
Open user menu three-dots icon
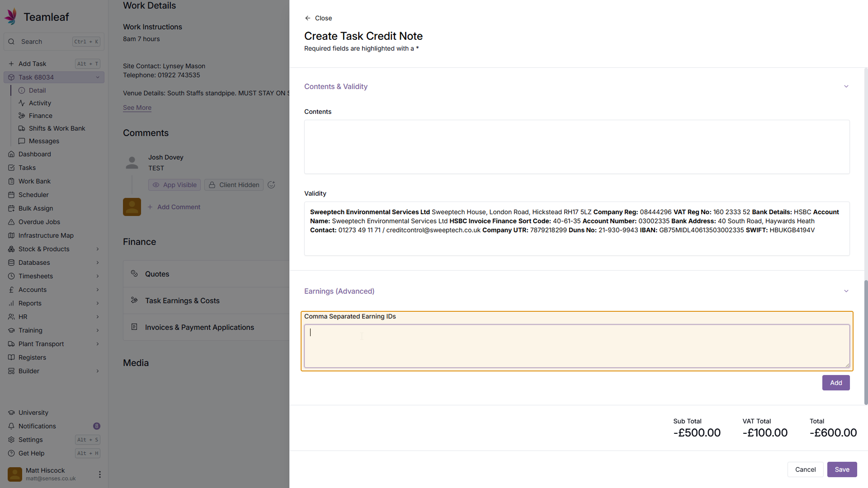99,474
